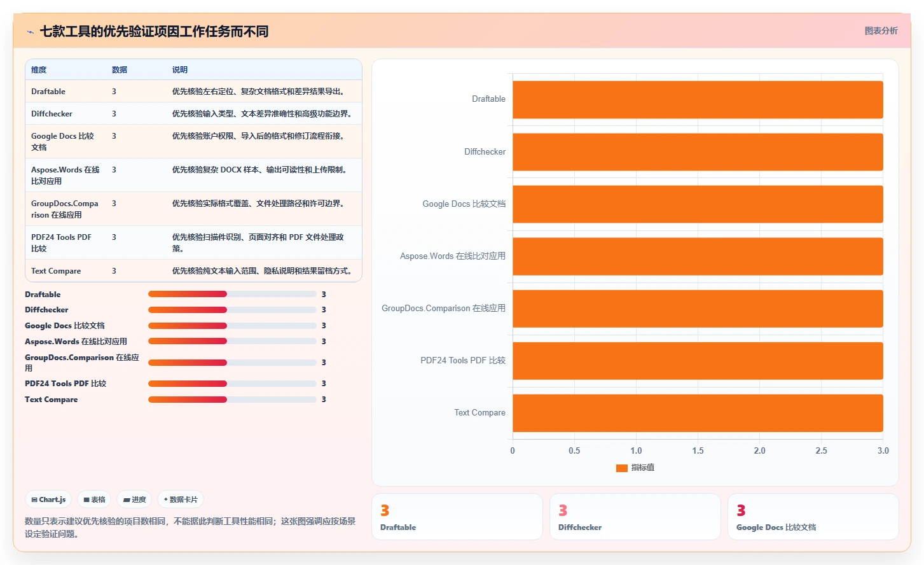Click the Text Compare chart bar
The width and height of the screenshot is (924, 565).
coord(698,413)
